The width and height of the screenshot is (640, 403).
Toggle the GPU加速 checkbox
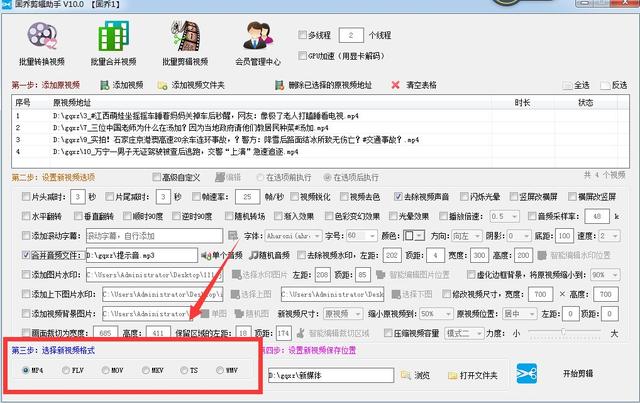click(303, 55)
